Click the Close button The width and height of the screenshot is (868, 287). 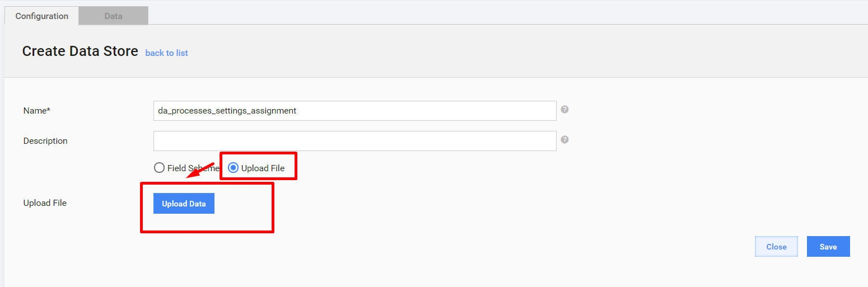tap(776, 247)
